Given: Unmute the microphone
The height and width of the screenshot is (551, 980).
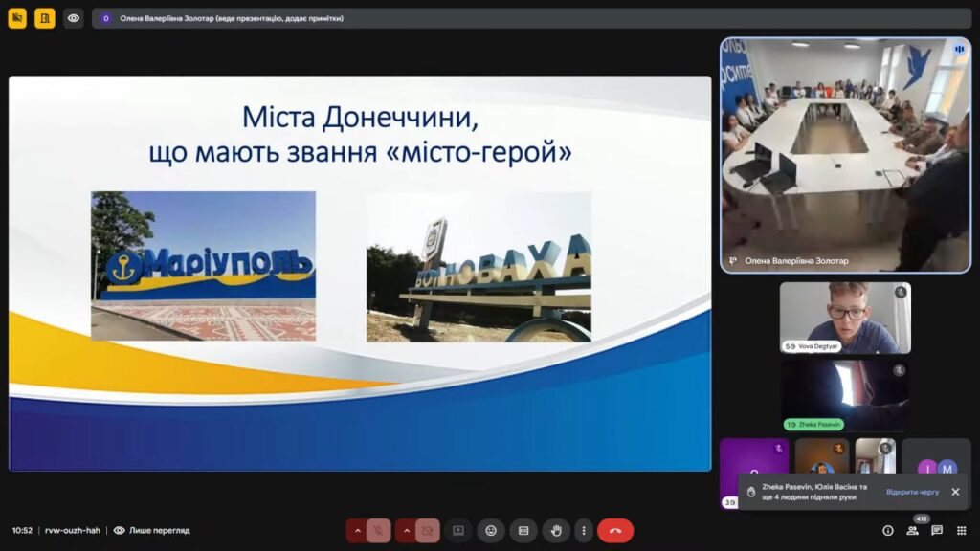Looking at the screenshot, I should pos(379,530).
